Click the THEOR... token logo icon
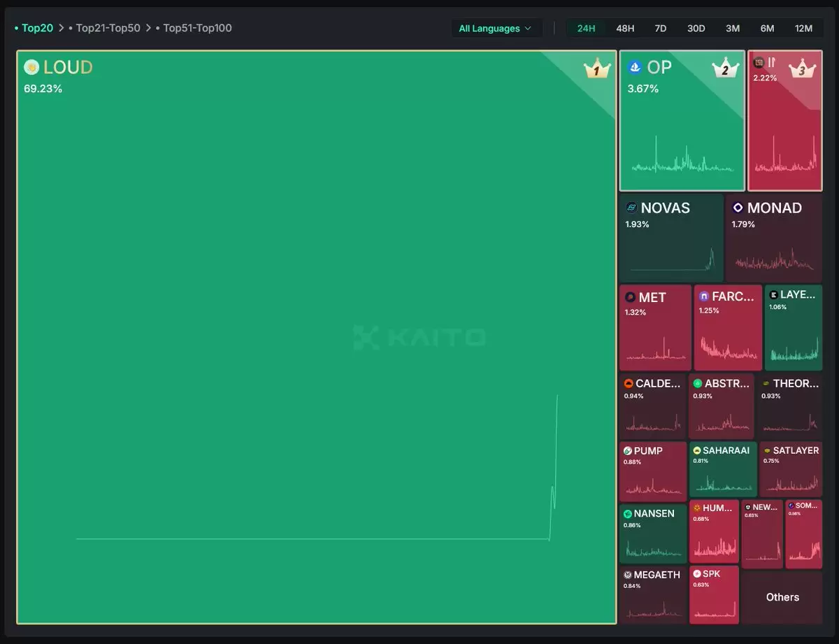Image resolution: width=839 pixels, height=644 pixels. [766, 383]
